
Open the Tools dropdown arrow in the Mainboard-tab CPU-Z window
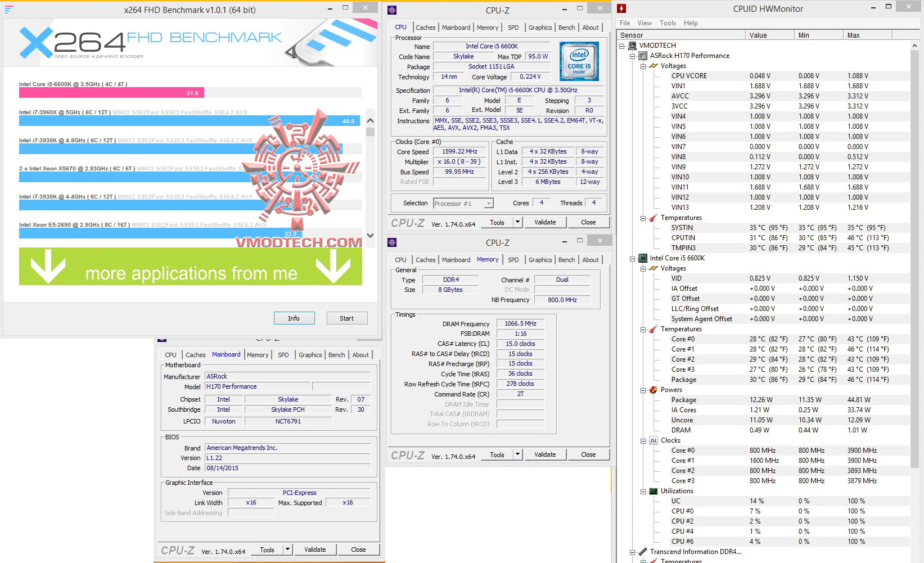[x=288, y=550]
